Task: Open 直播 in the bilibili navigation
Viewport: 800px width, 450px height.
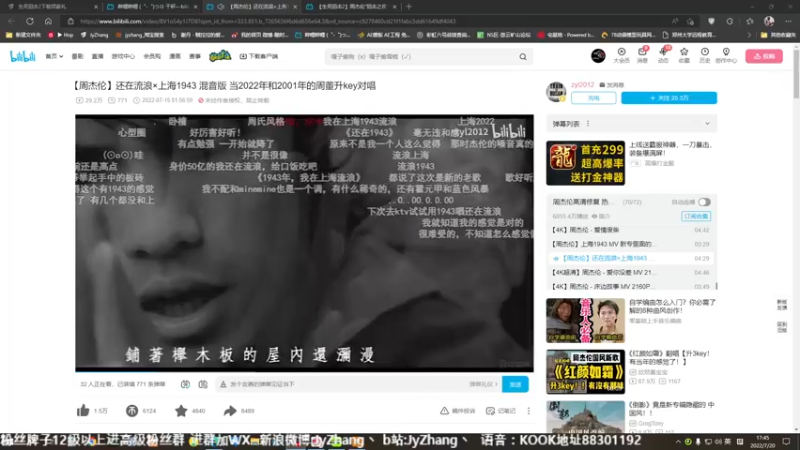Action: 97,56
